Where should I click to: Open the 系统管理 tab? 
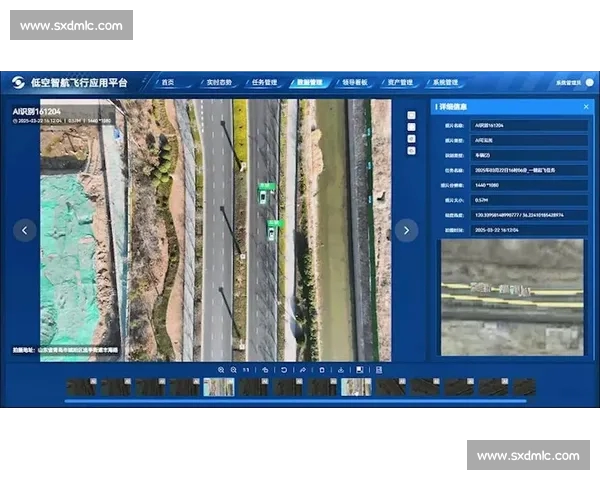point(443,82)
